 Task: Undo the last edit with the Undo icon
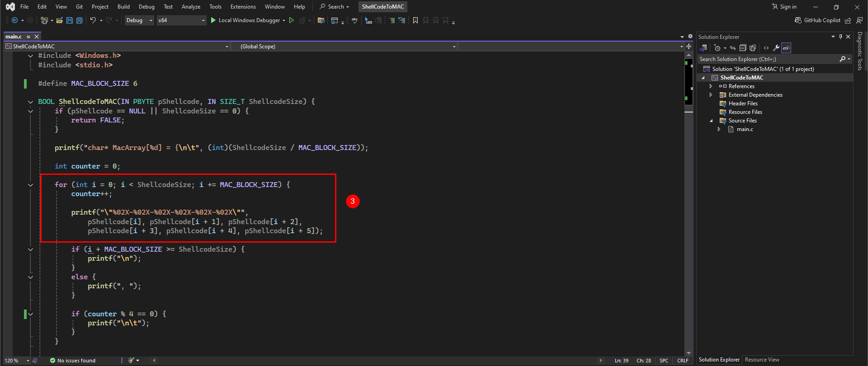coord(93,20)
